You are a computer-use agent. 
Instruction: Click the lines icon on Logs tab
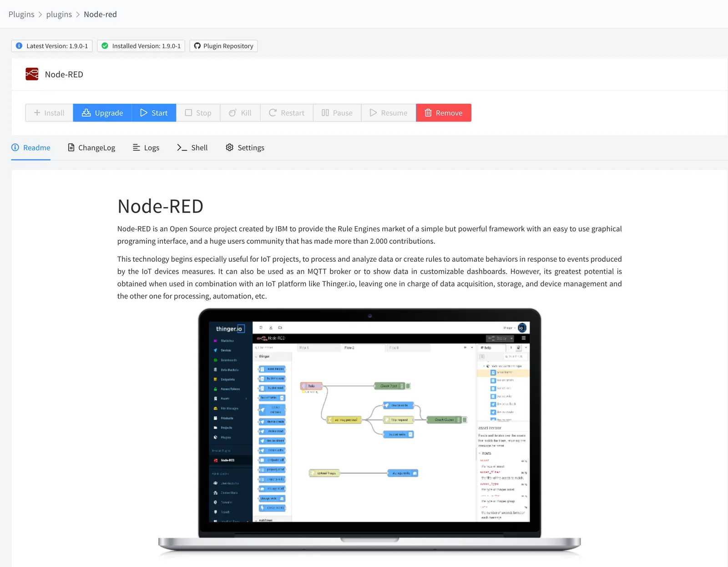pyautogui.click(x=136, y=147)
